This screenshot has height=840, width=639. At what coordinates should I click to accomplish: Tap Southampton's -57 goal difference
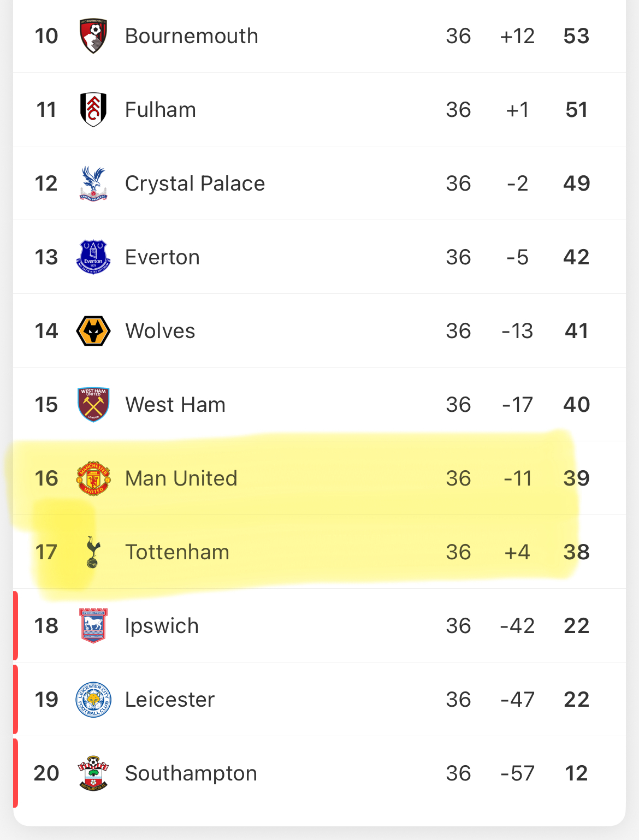tap(517, 773)
